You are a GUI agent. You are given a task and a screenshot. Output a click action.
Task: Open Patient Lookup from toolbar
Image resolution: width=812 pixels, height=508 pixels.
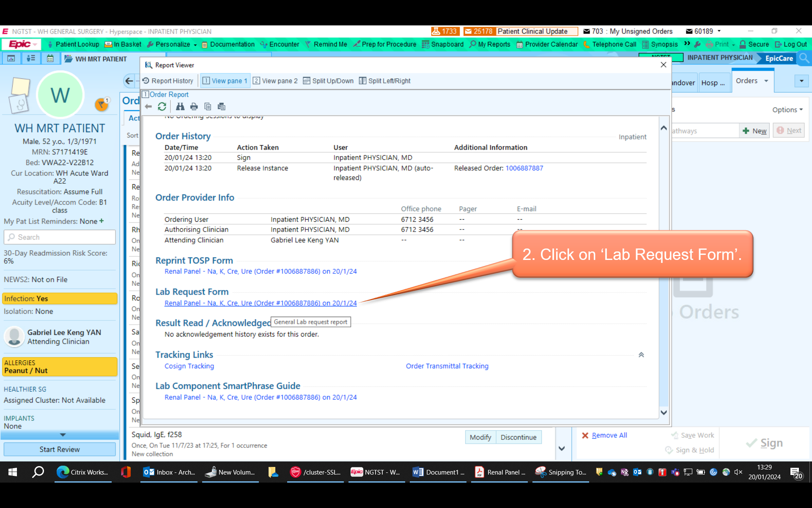click(73, 44)
